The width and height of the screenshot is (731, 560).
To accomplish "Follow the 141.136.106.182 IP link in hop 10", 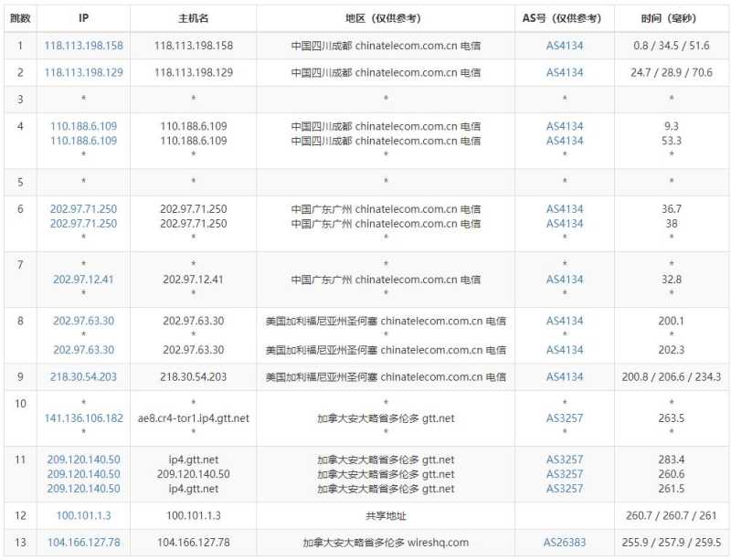I will [84, 418].
